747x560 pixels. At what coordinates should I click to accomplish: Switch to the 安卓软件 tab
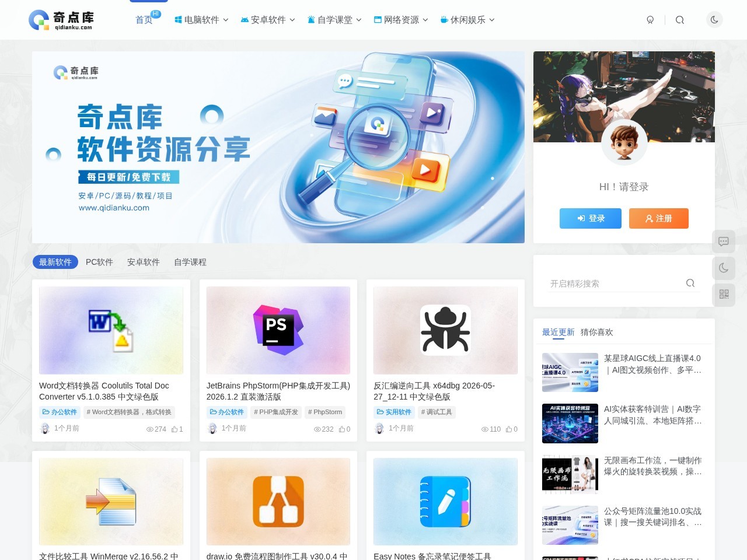[x=144, y=262]
